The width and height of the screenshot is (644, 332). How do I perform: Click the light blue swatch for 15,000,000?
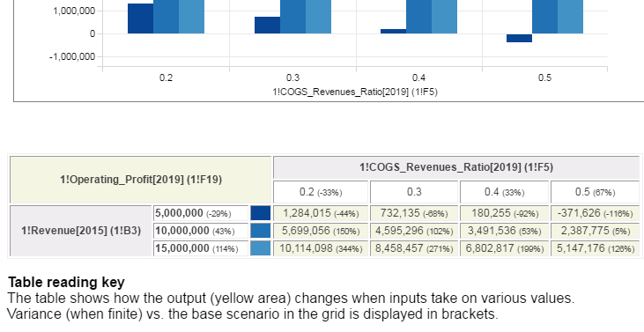tap(261, 248)
